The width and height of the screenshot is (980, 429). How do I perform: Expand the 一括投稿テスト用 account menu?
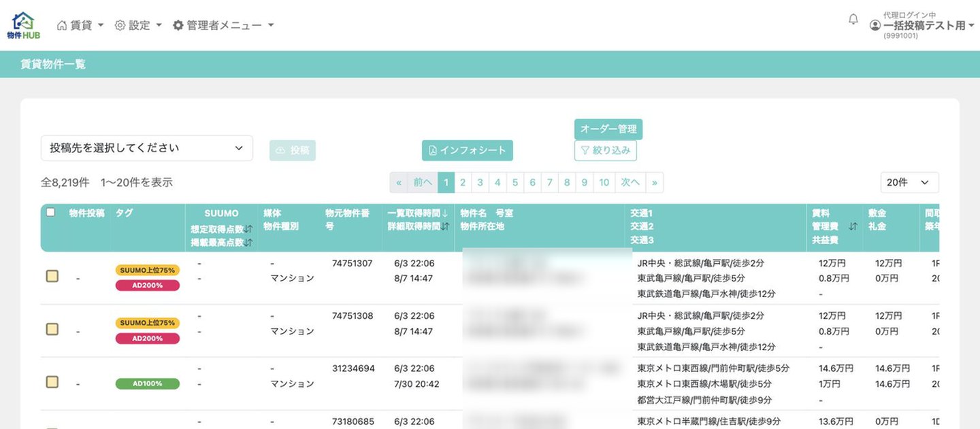click(x=928, y=25)
